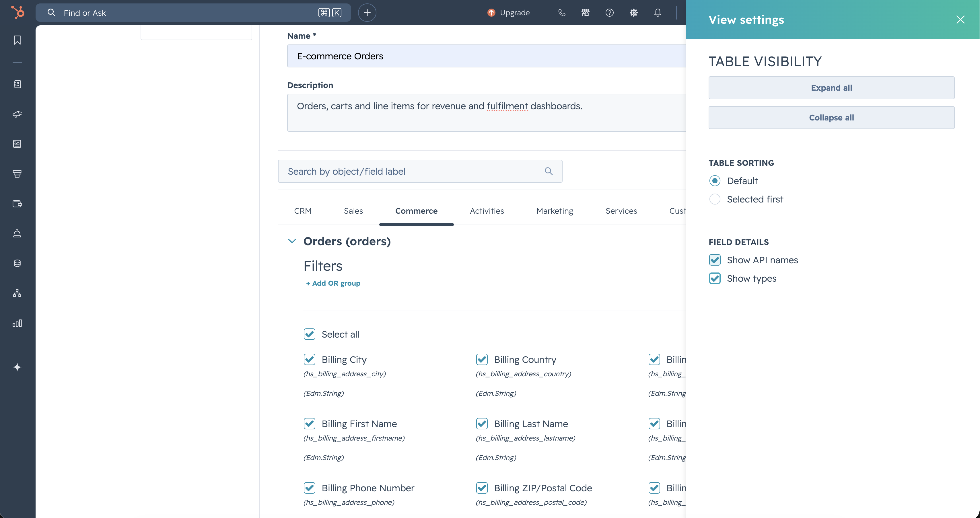980x518 pixels.
Task: Toggle the Select all checkbox
Action: [x=309, y=334]
